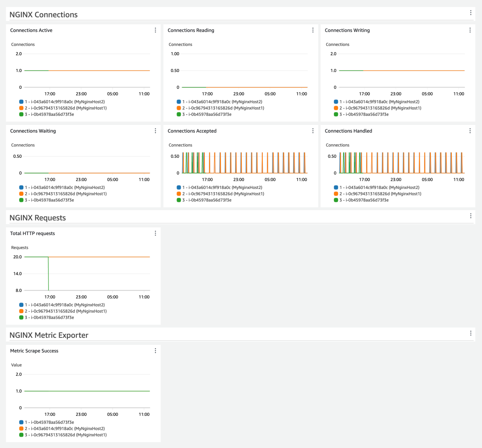Click the green legend color swatch in Metric Scrape Success
The width and height of the screenshot is (482, 448).
point(20,435)
